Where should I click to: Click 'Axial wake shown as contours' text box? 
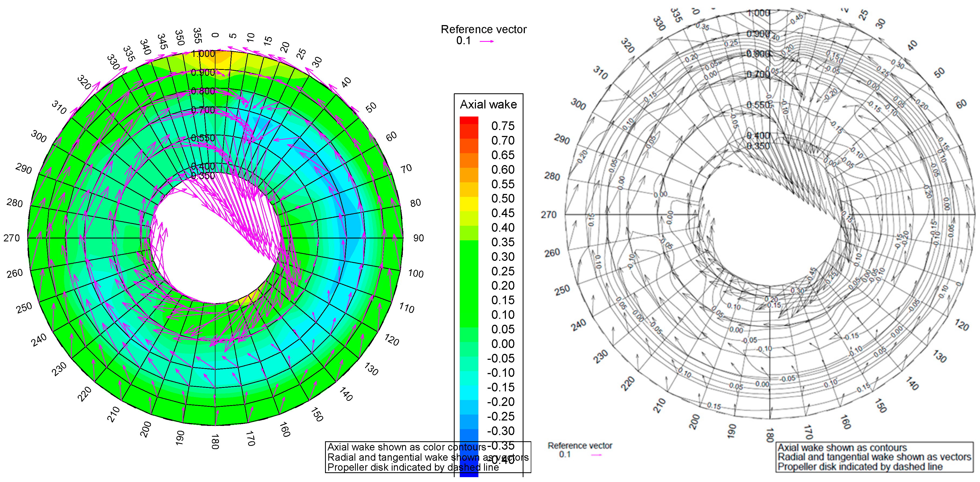click(x=842, y=447)
